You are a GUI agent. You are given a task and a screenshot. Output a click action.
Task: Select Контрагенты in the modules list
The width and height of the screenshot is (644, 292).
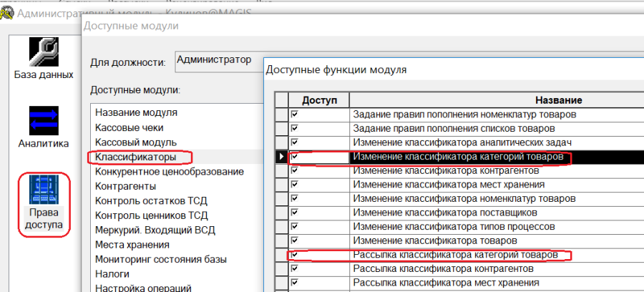coord(126,187)
